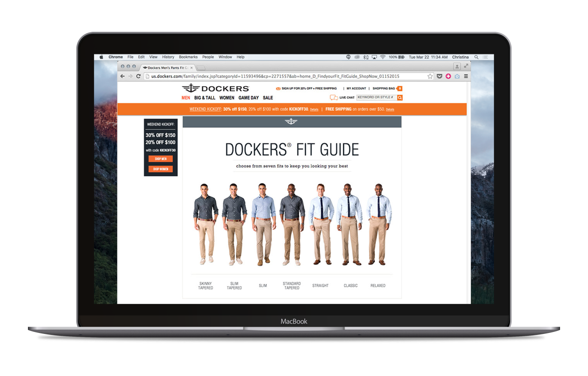This screenshot has width=588, height=376.
Task: Go back to the previous page
Action: coord(122,76)
